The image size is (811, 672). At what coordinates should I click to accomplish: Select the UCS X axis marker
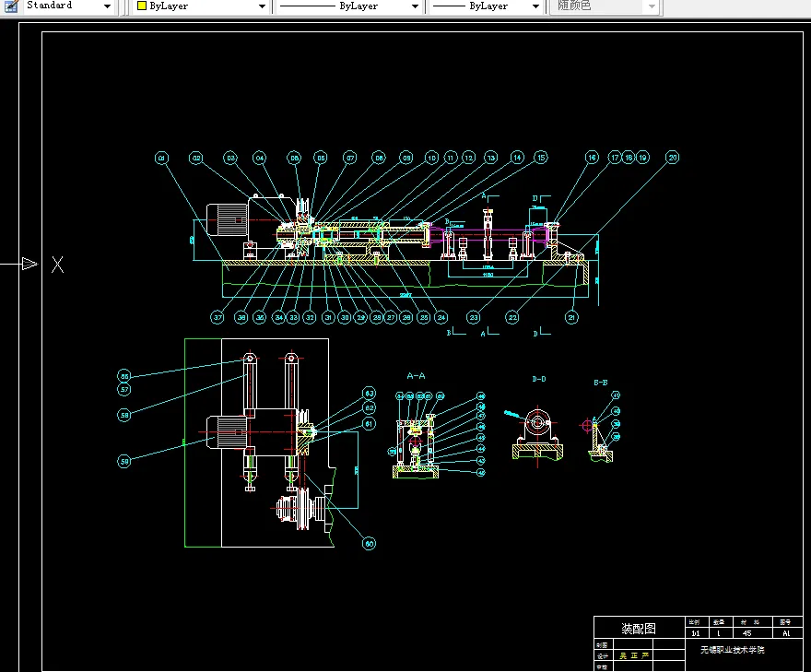coord(57,265)
